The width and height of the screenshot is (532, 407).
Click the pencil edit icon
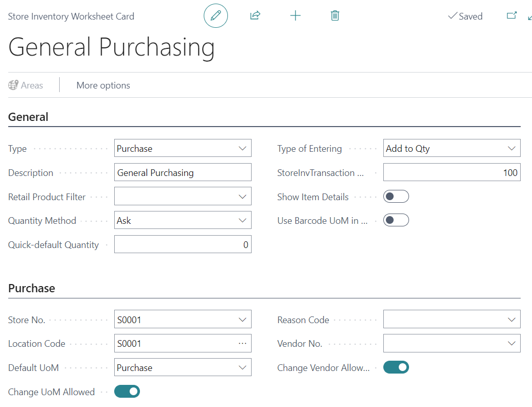point(216,16)
